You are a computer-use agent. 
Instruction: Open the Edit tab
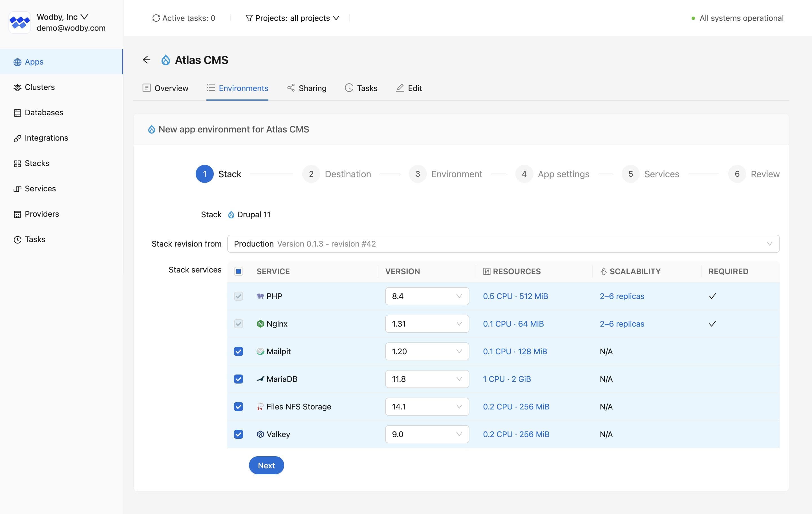(409, 88)
